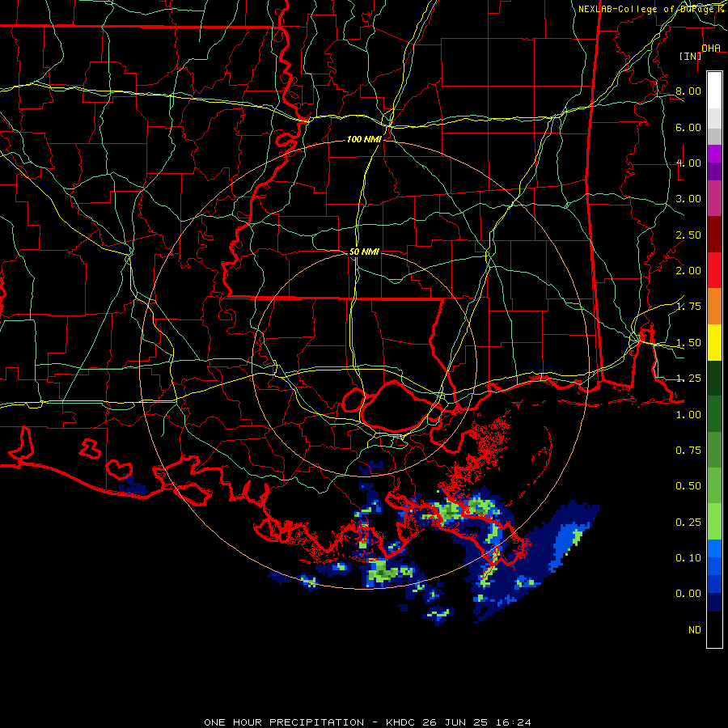The width and height of the screenshot is (728, 728).
Task: Click the 2.50 legend value
Action: click(688, 235)
